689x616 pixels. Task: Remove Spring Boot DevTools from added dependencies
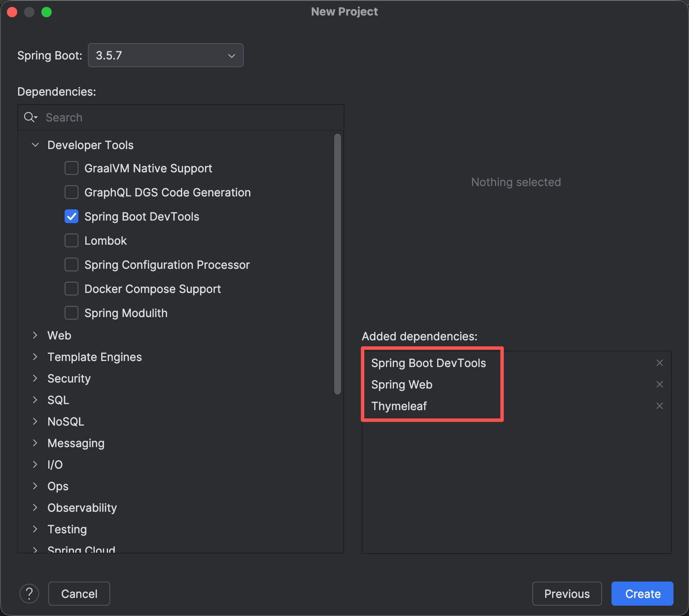coord(659,363)
